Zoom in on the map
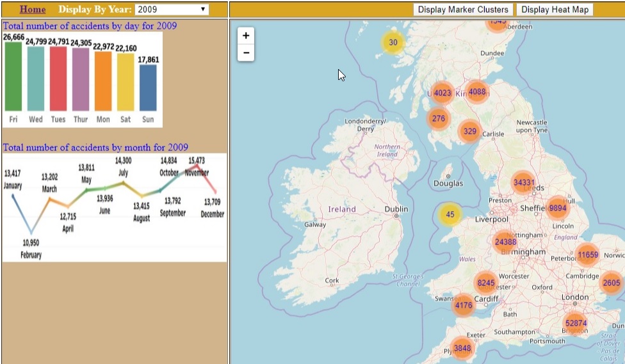Image resolution: width=625 pixels, height=364 pixels. pyautogui.click(x=246, y=36)
